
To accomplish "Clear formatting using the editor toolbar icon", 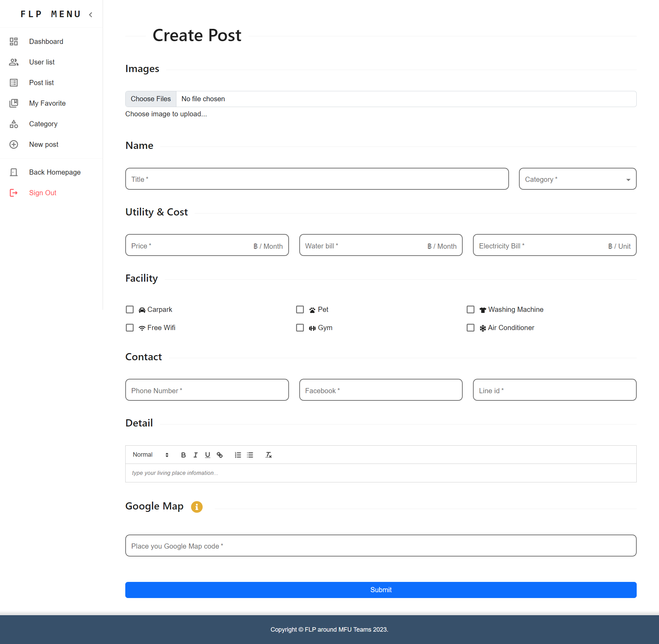I will pyautogui.click(x=268, y=455).
